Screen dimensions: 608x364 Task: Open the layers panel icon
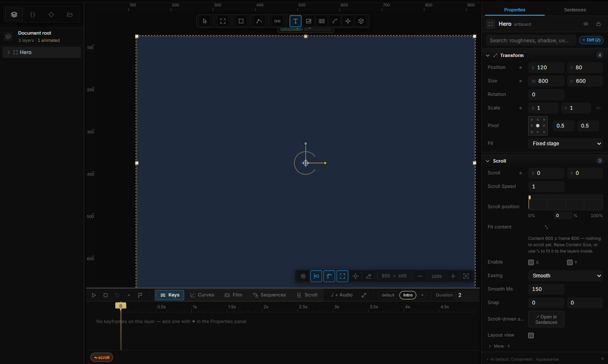(14, 14)
